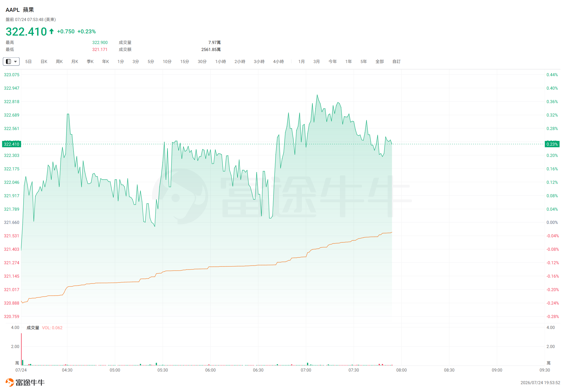Click the 320.759 label on the price axis
Screen dimensions: 566x392
click(x=11, y=317)
